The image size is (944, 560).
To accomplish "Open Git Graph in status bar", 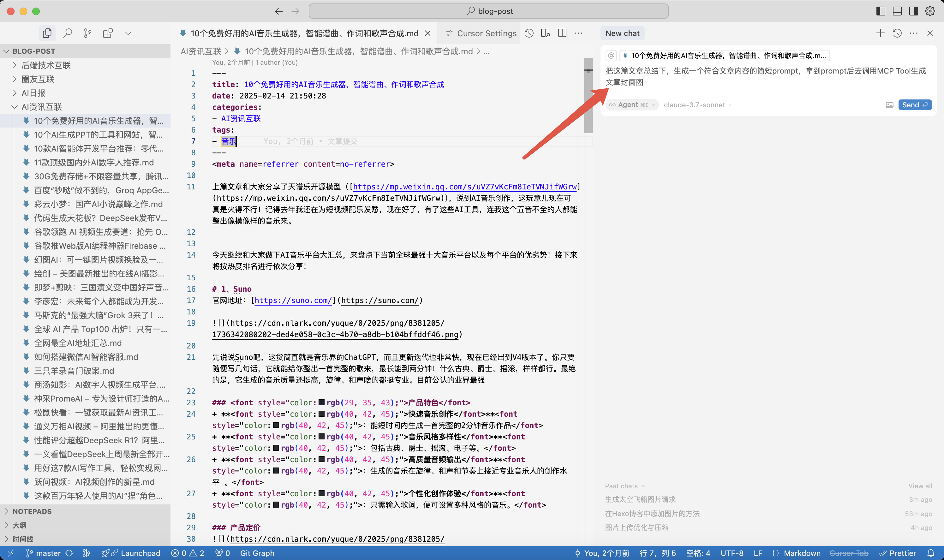I will (x=257, y=553).
